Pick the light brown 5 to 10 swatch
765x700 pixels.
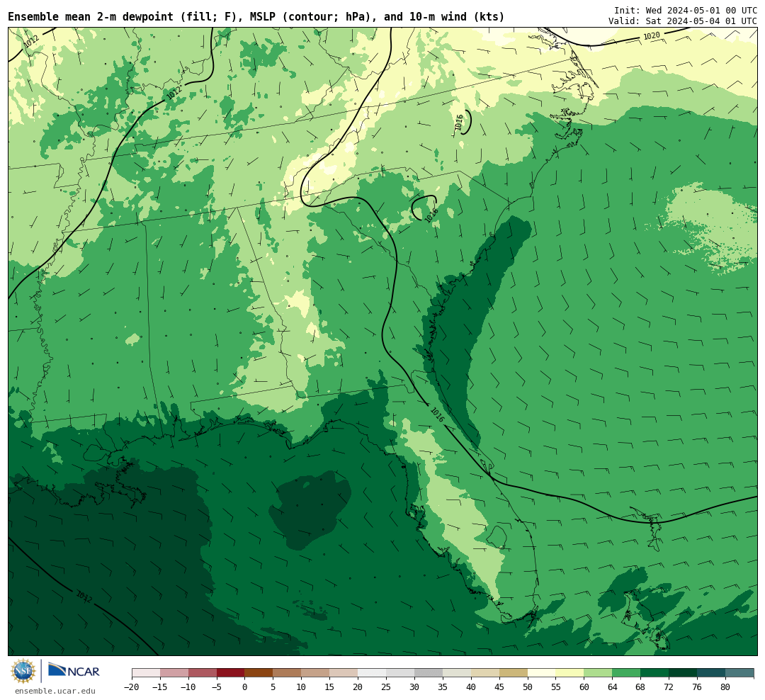click(288, 673)
